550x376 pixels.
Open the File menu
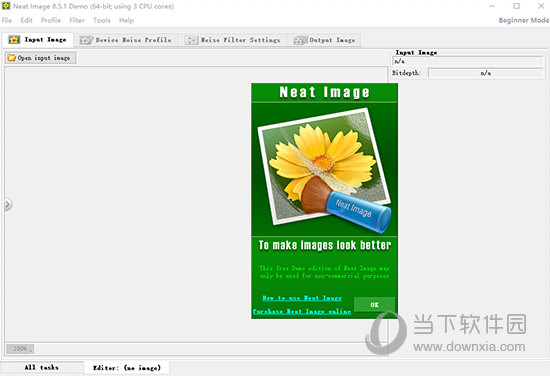pyautogui.click(x=7, y=20)
